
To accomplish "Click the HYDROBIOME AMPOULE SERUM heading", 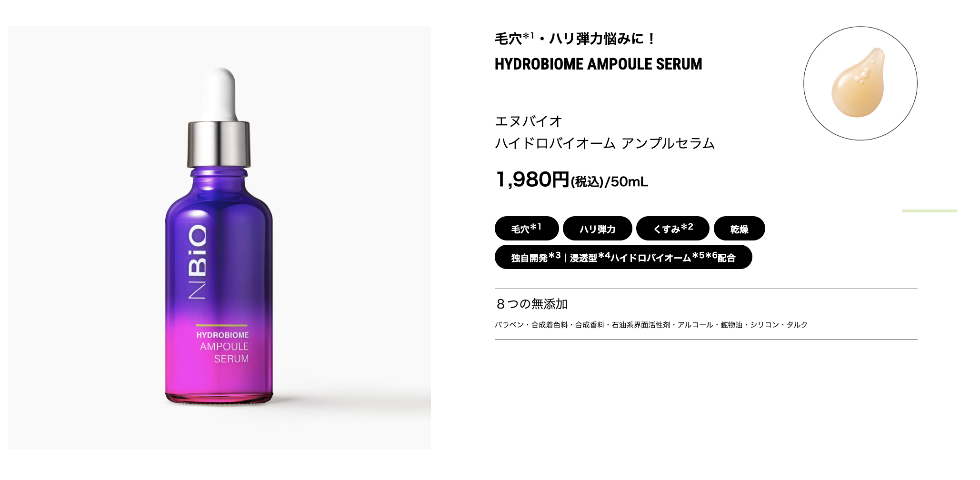I will point(598,64).
